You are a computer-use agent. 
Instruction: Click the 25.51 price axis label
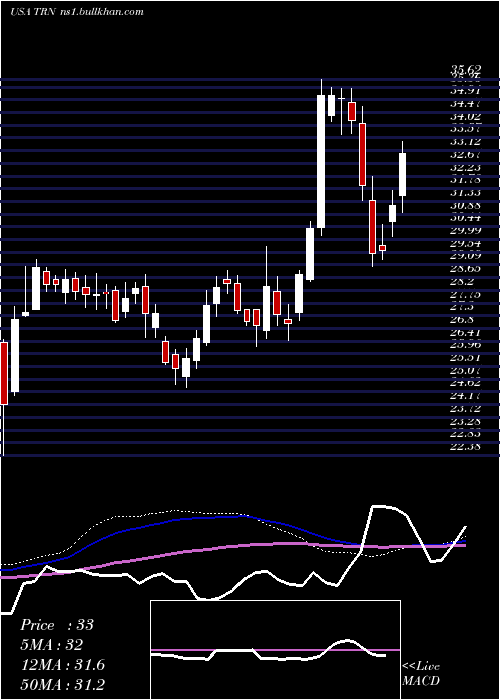(x=466, y=357)
